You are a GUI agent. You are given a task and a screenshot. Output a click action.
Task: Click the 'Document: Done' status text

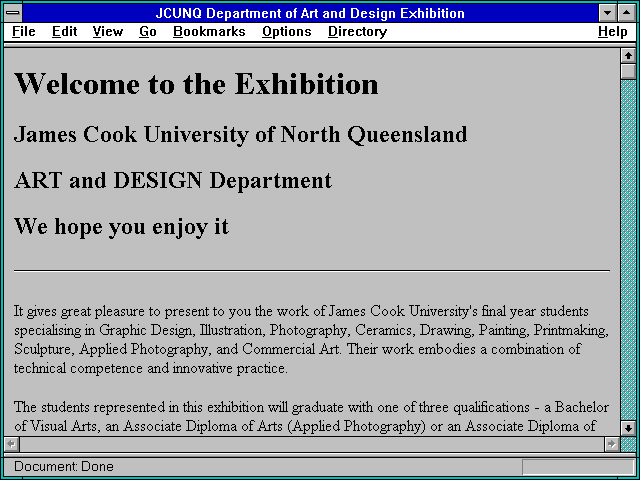(x=64, y=467)
